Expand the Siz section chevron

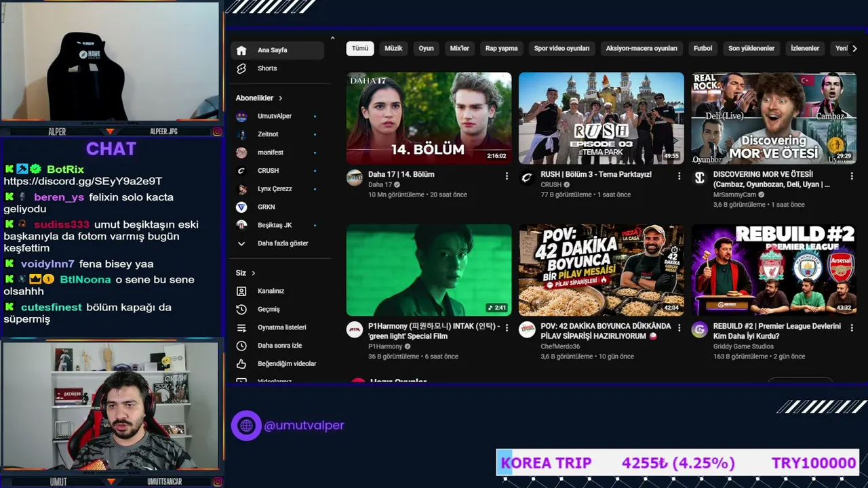(254, 273)
